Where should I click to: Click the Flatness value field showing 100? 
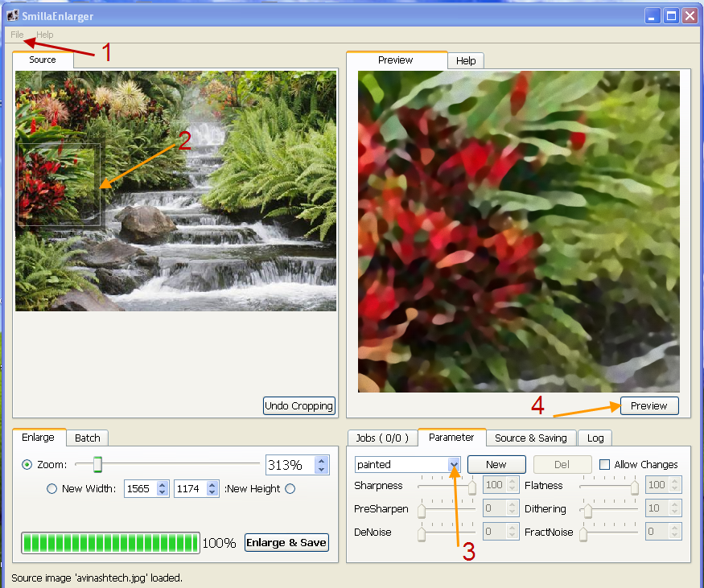pyautogui.click(x=657, y=485)
